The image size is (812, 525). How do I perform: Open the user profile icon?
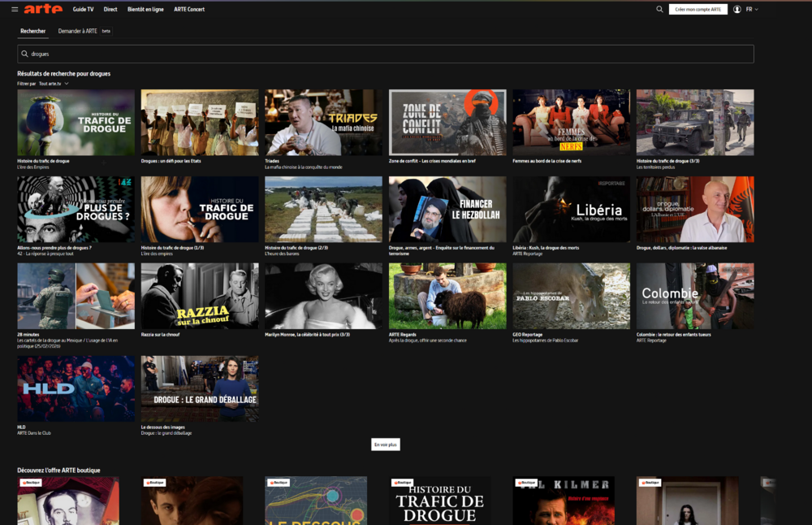pos(737,9)
